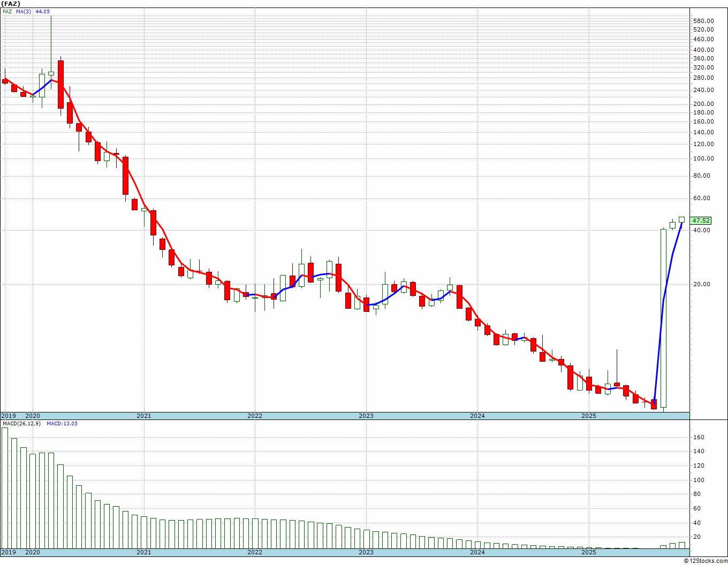Click 2023 on the MACD panel time axis
Viewport: 728px width, 565px height.
click(x=366, y=552)
